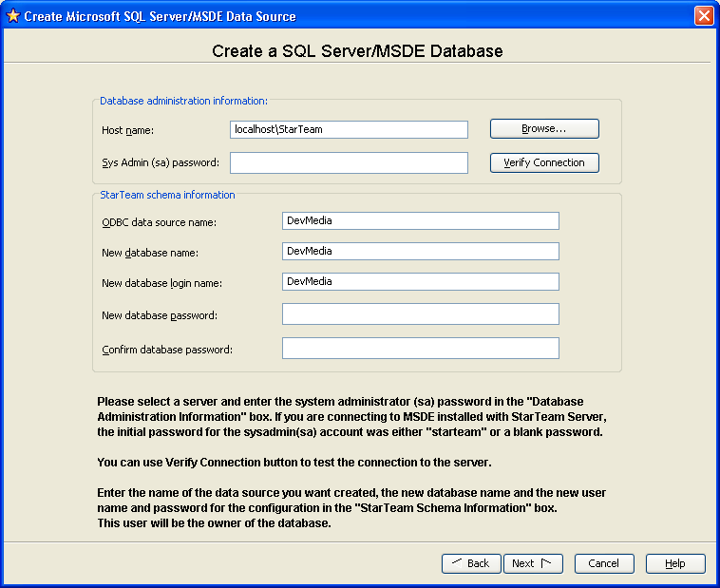Click the New database password field

pyautogui.click(x=421, y=313)
